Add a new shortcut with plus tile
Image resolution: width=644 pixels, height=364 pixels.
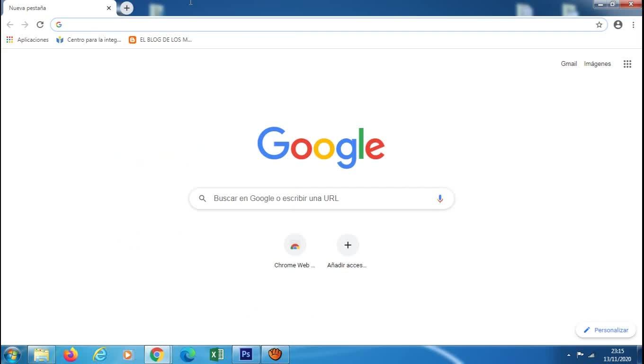tap(348, 251)
